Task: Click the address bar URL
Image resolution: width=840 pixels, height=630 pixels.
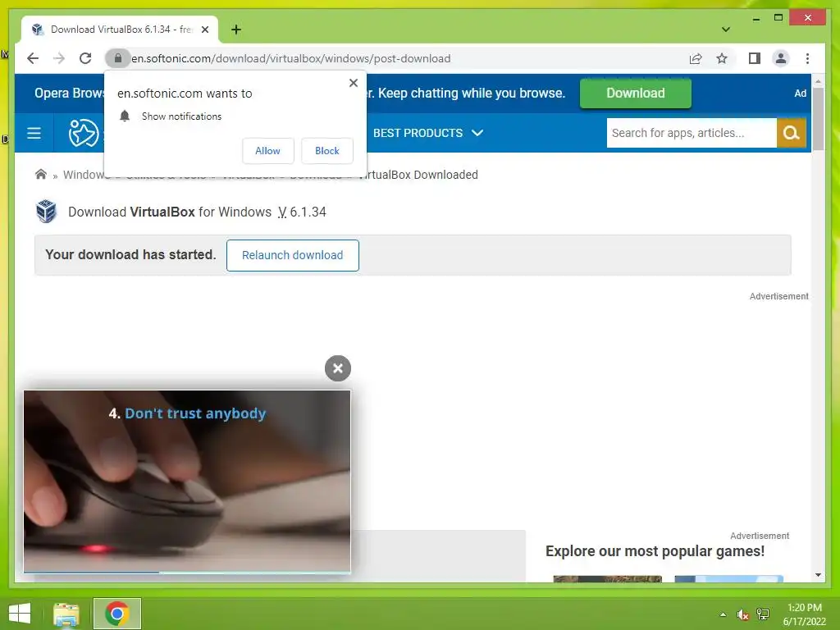Action: [x=291, y=58]
